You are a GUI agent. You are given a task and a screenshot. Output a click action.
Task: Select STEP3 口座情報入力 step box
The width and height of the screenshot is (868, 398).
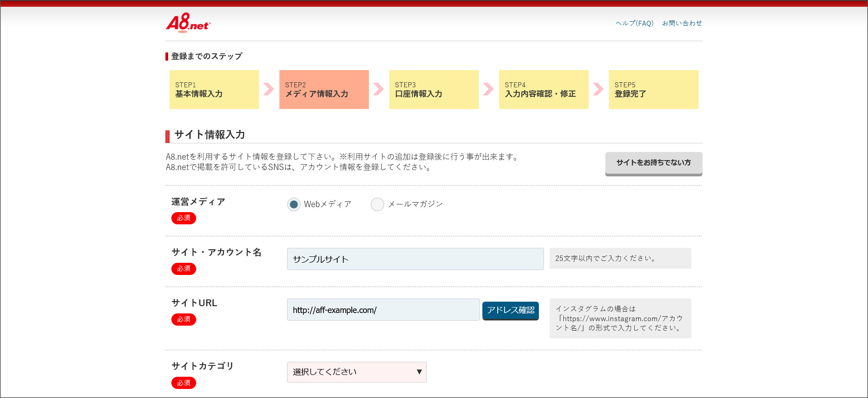click(x=434, y=90)
